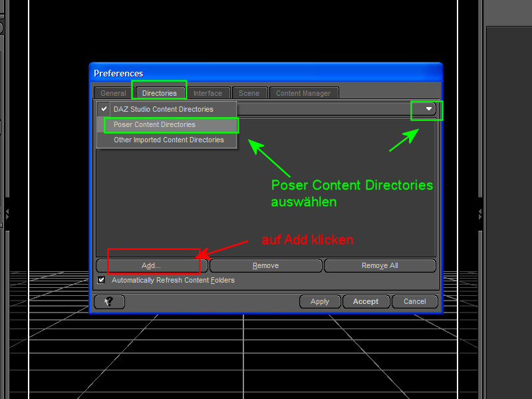Open the help question mark icon
The image size is (532, 399).
coord(109,302)
